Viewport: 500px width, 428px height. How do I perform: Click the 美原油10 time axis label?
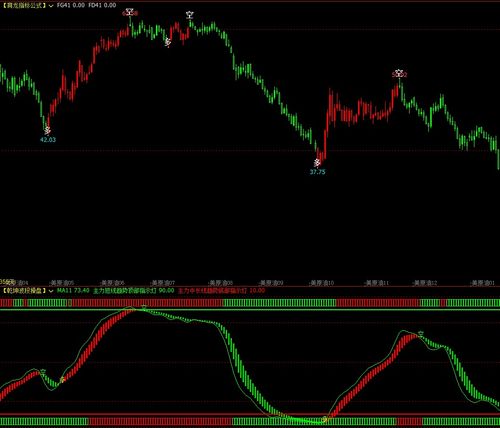322,283
